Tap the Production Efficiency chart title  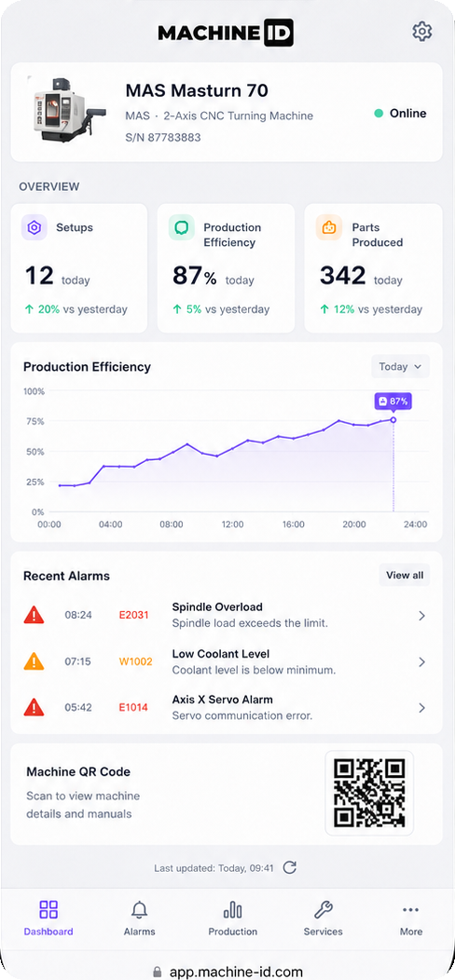click(x=87, y=367)
